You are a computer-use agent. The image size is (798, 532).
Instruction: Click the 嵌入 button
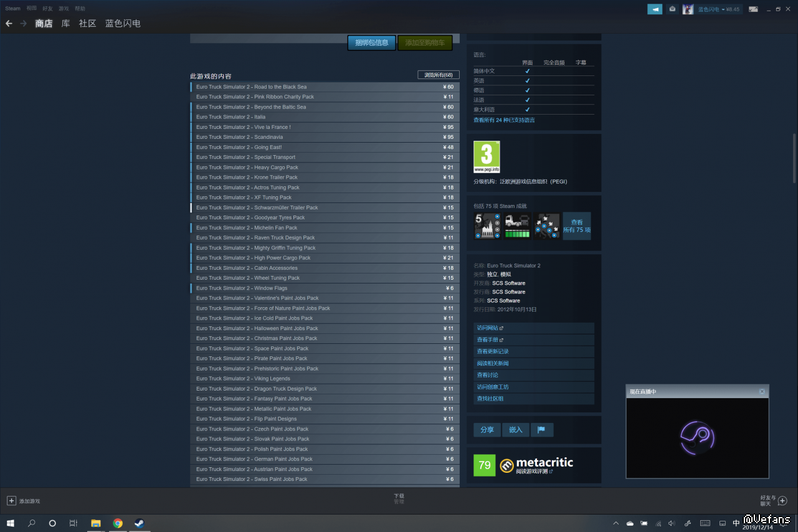516,430
